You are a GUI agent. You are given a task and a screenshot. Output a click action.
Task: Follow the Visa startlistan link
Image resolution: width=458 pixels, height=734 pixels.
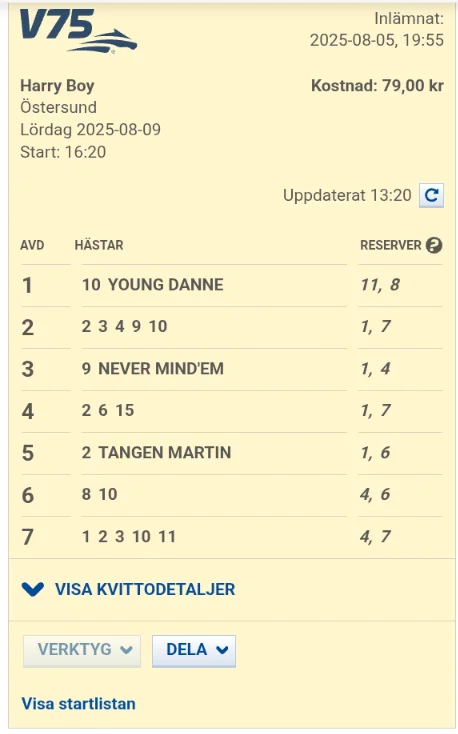pos(79,704)
